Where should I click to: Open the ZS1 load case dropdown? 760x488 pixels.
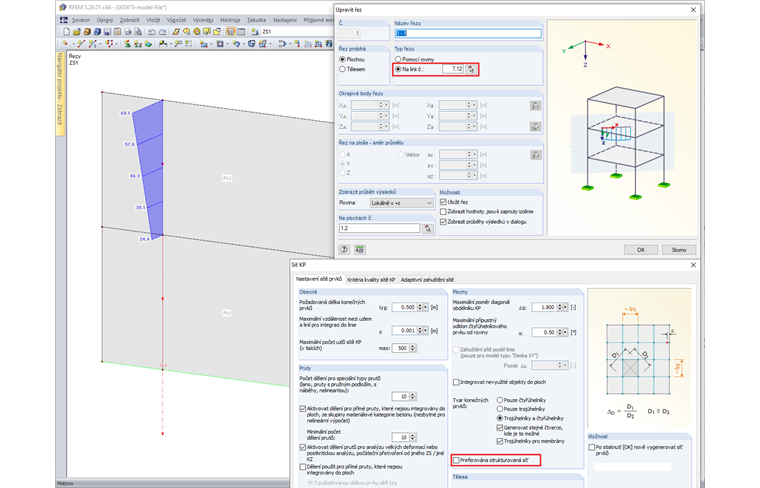coord(297,31)
